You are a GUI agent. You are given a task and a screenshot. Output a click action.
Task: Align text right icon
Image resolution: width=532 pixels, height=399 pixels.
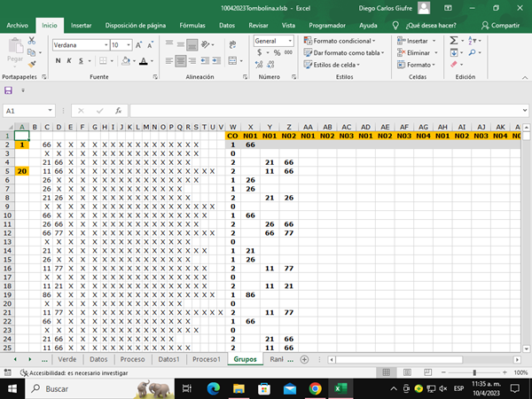pos(192,60)
